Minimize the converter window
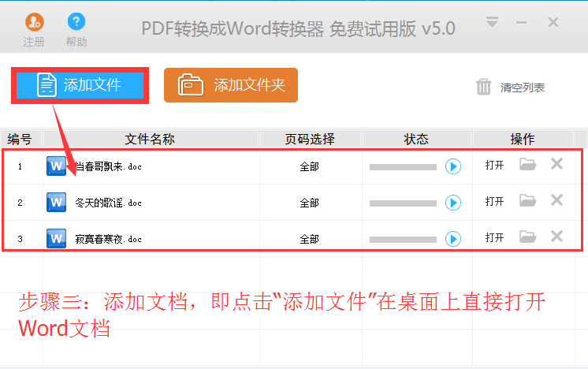 click(x=521, y=23)
